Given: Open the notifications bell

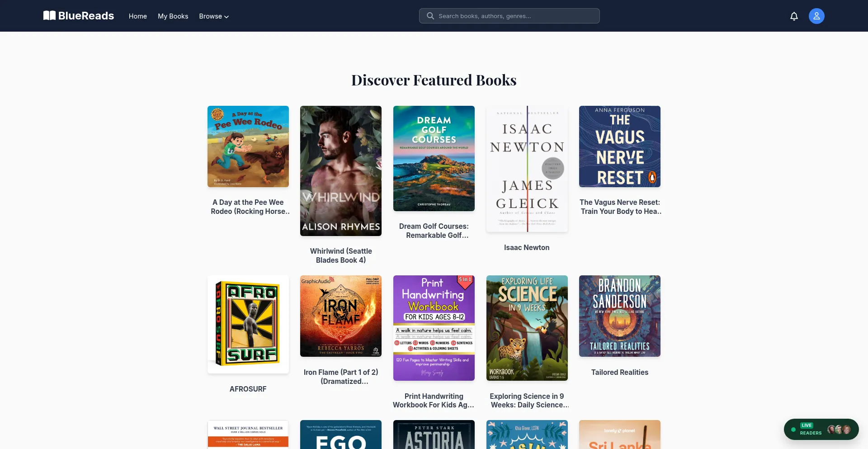Looking at the screenshot, I should pos(794,16).
